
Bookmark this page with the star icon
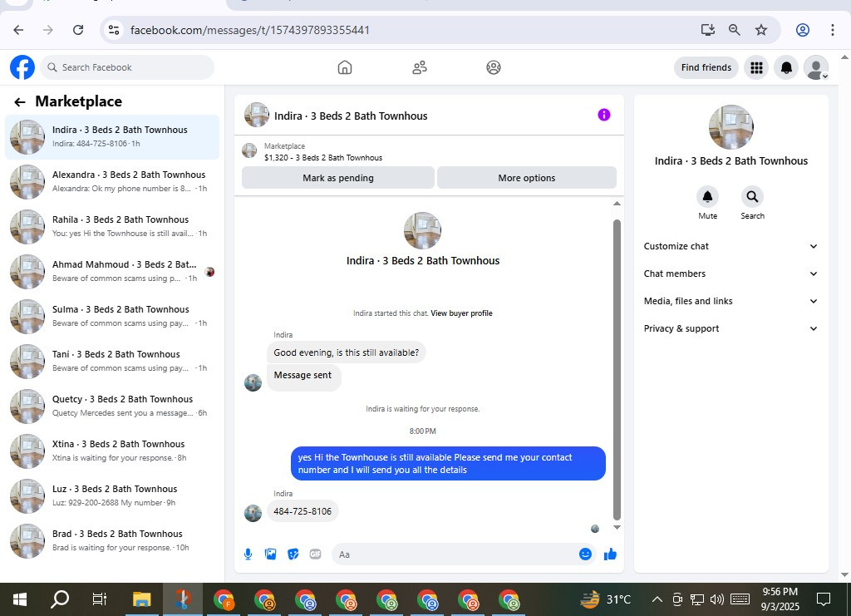click(x=761, y=30)
